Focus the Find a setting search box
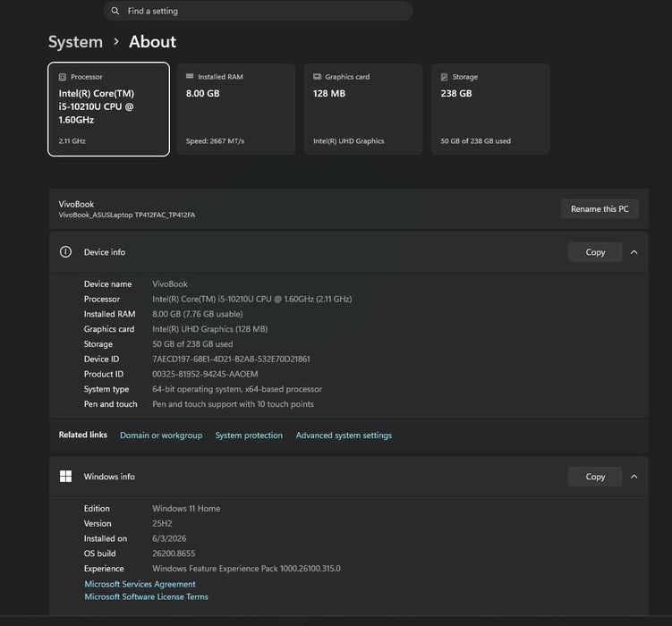 [258, 11]
